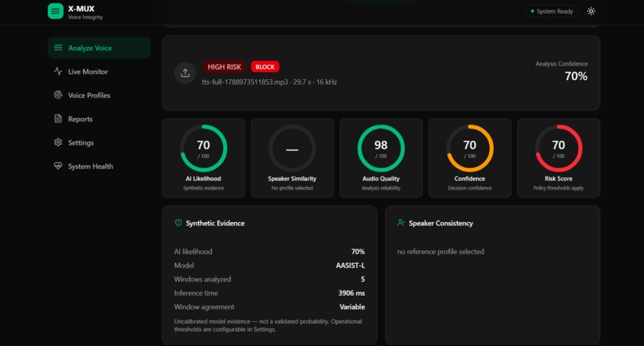Click the System Ready status badge
Screen dimensions: 644x346
pos(551,11)
